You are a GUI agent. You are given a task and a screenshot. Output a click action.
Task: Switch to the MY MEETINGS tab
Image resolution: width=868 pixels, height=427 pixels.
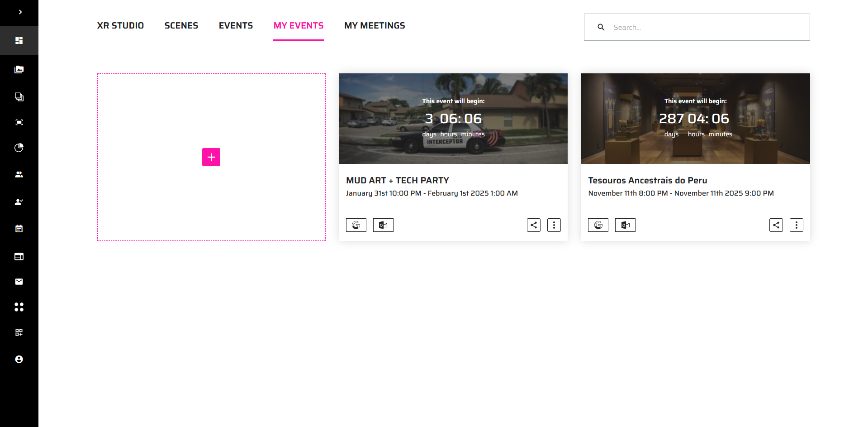375,26
